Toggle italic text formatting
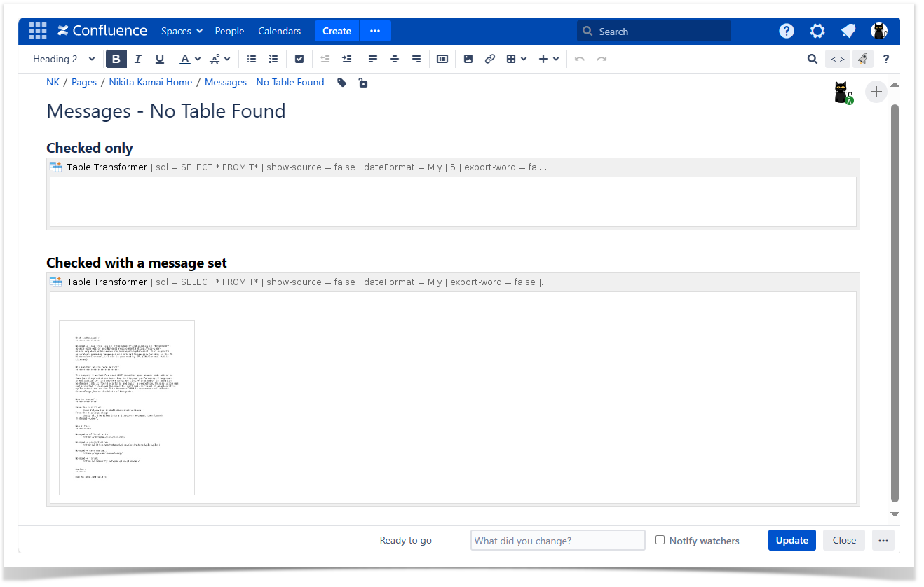The image size is (924, 587). tap(138, 59)
